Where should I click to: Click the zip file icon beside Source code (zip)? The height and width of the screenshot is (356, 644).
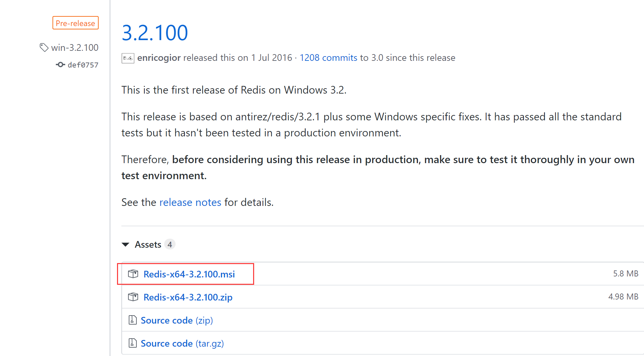[x=132, y=320]
